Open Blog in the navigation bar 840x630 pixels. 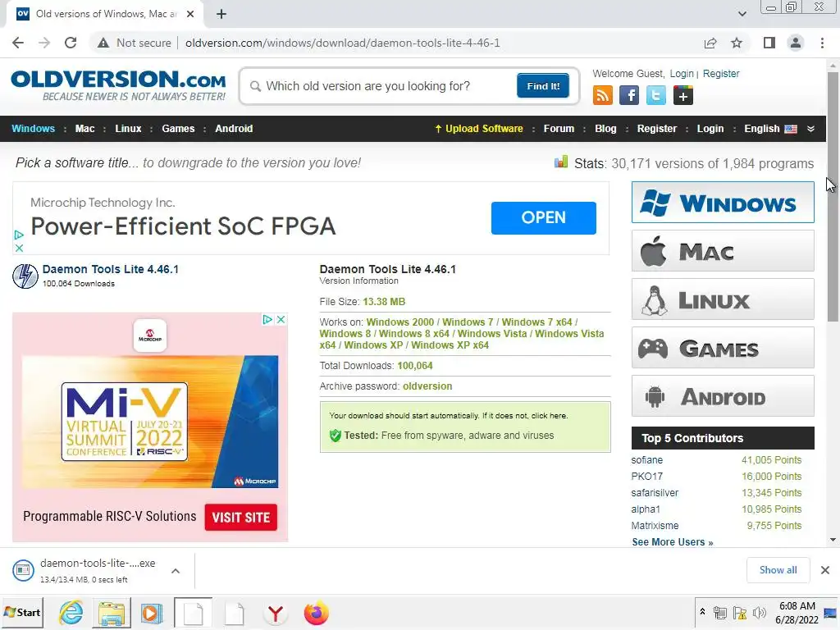pos(605,129)
